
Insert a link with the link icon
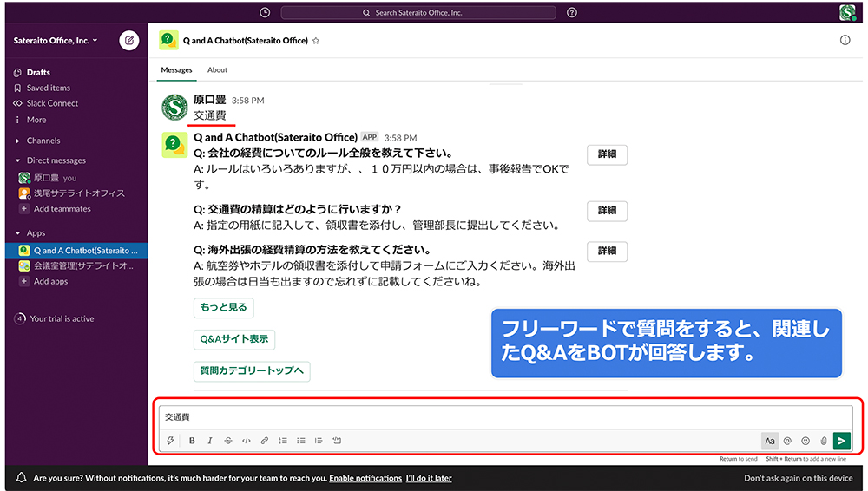click(265, 441)
